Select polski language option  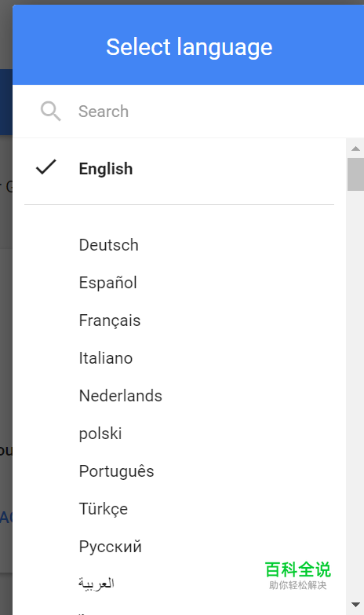point(180,434)
